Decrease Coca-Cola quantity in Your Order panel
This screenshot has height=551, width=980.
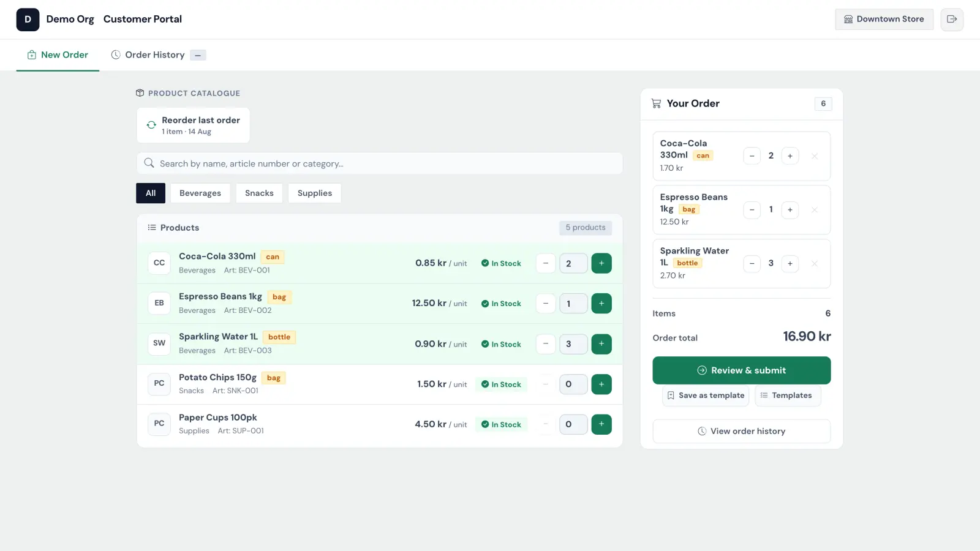(x=752, y=156)
